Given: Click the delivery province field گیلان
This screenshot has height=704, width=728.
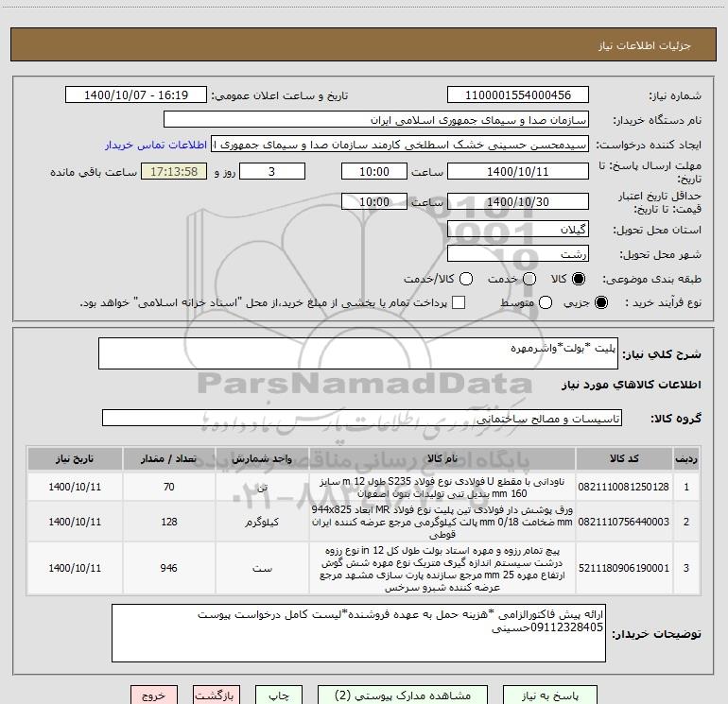Looking at the screenshot, I should (x=518, y=229).
